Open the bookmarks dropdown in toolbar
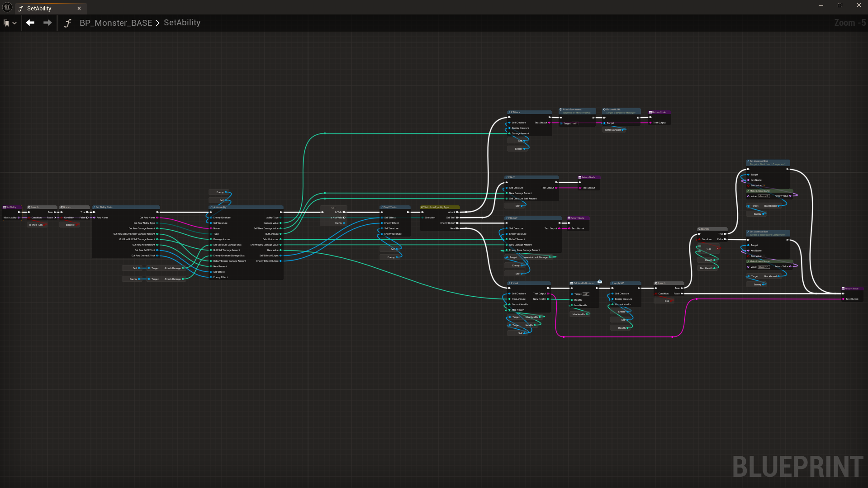This screenshot has height=488, width=868. point(10,23)
